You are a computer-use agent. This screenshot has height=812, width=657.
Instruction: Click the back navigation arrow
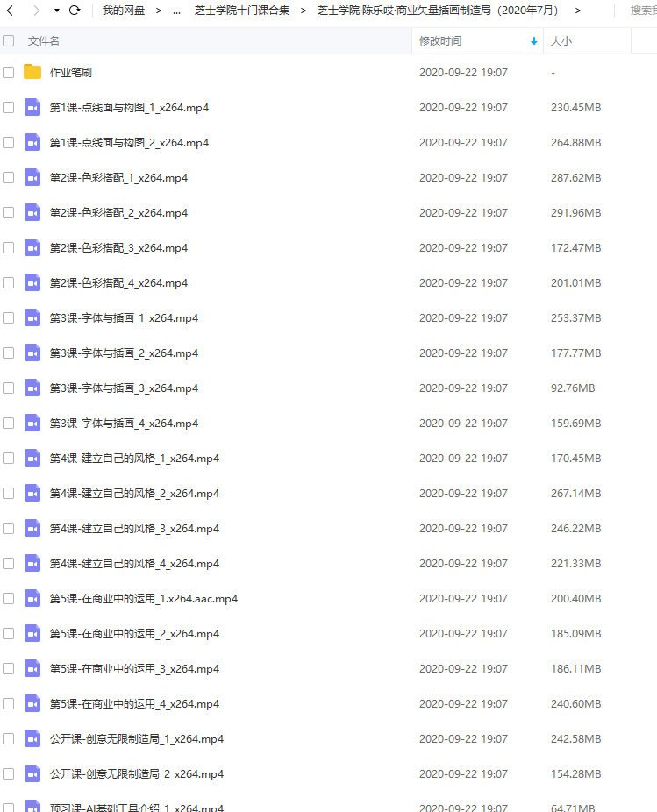tap(10, 11)
